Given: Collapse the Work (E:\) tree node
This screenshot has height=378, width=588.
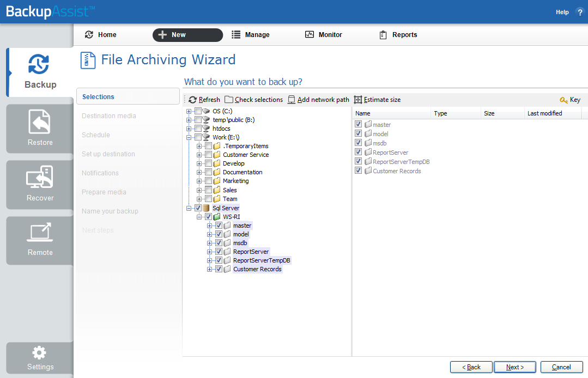Looking at the screenshot, I should pyautogui.click(x=189, y=137).
